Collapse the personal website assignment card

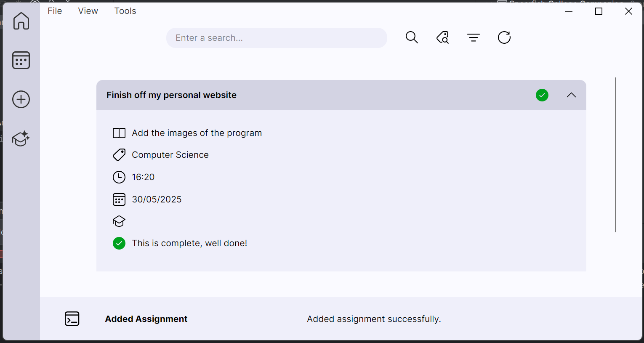pyautogui.click(x=571, y=95)
